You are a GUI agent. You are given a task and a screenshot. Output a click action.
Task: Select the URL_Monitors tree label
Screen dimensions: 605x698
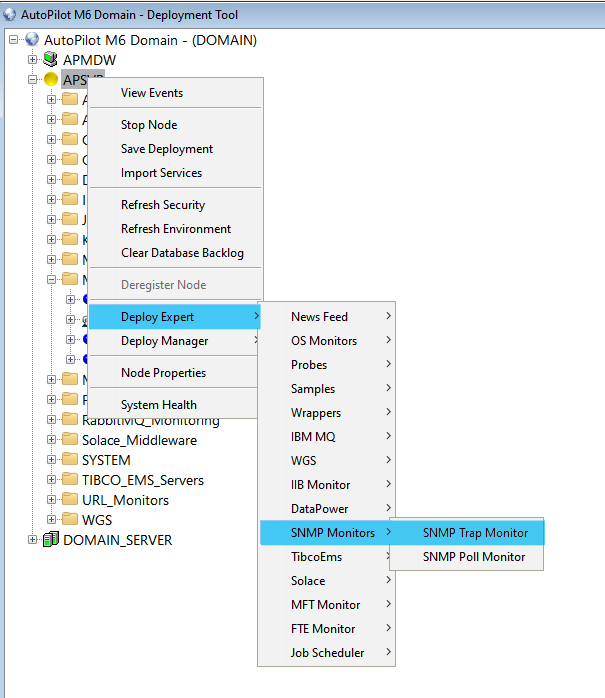pyautogui.click(x=125, y=500)
